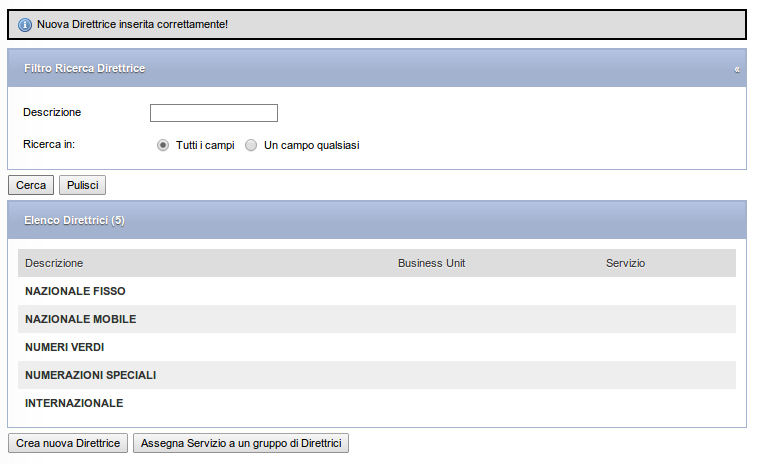Click the Descrizione search input field
Viewport: 768px width, 464px height.
pyautogui.click(x=214, y=113)
